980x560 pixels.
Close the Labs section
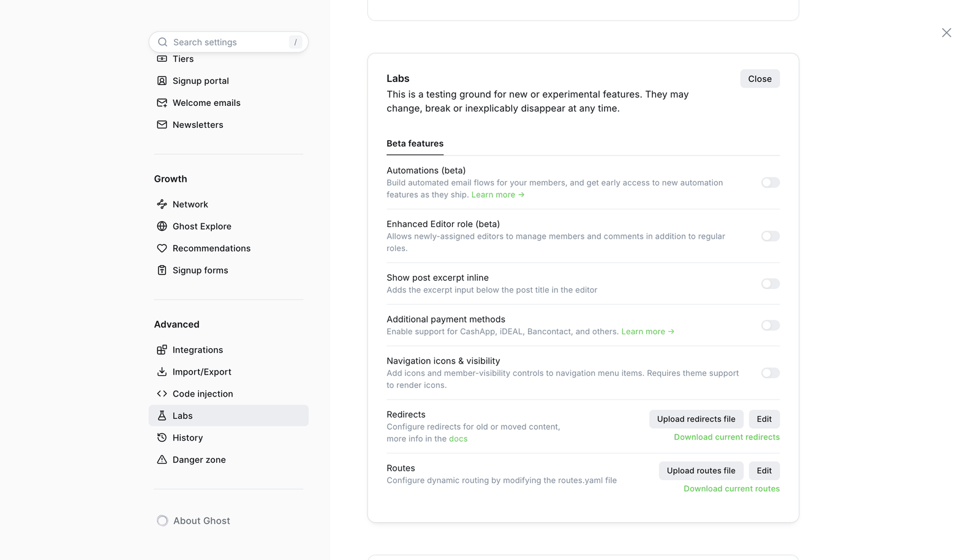click(760, 79)
